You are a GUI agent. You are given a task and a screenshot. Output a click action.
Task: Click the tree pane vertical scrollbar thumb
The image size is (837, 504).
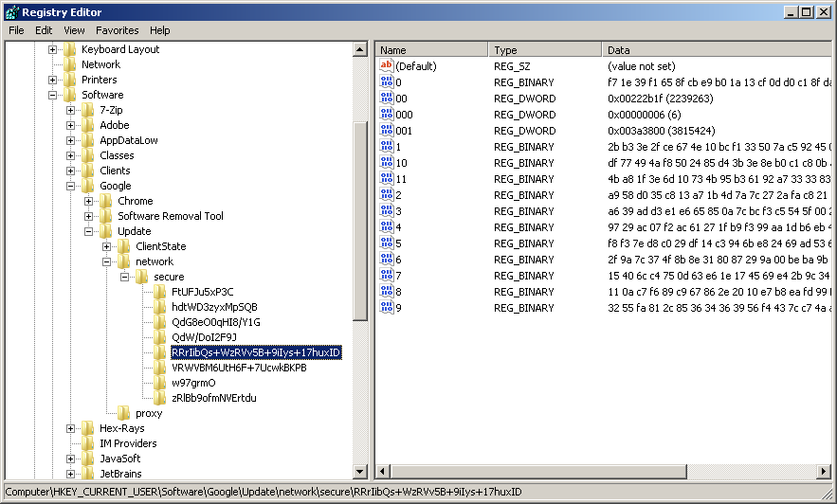360,221
